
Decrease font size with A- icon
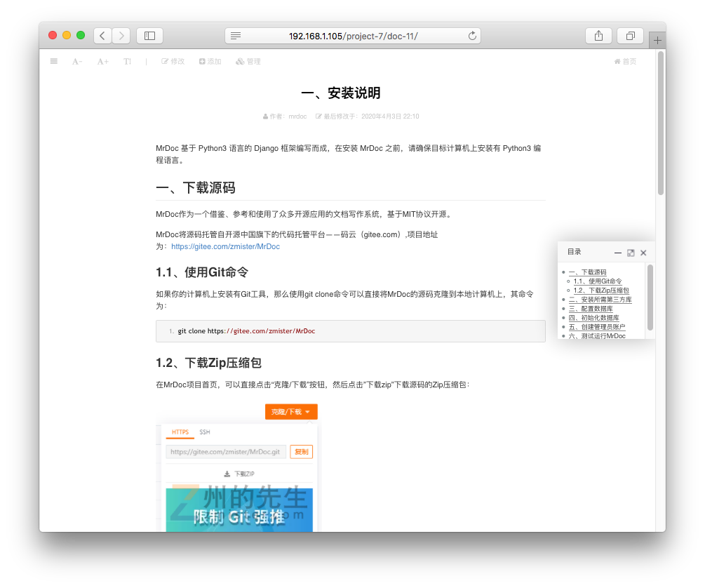pyautogui.click(x=77, y=62)
